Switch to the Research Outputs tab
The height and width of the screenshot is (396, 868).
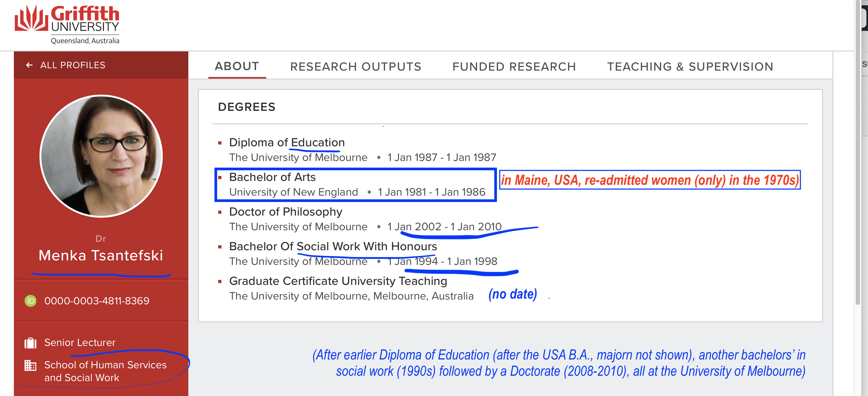[x=356, y=67]
